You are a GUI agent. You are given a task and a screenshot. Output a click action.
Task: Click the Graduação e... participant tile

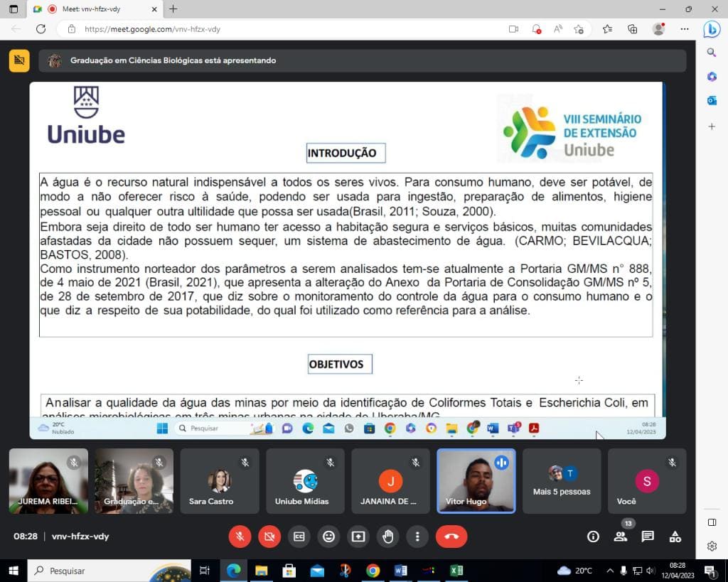[134, 481]
